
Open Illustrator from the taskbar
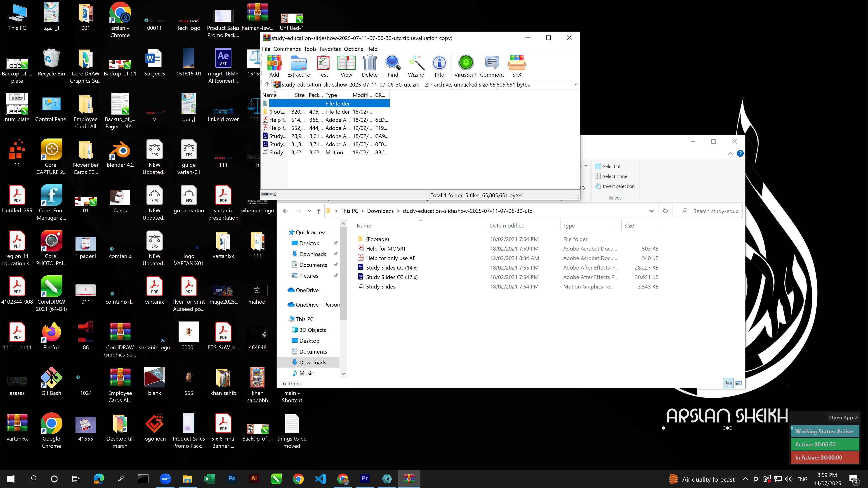[254, 479]
